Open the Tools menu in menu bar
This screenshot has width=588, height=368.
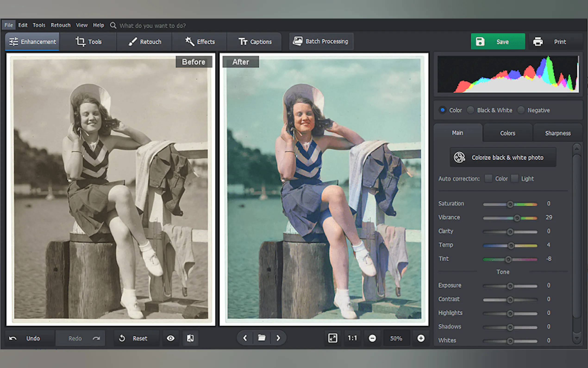coord(39,25)
